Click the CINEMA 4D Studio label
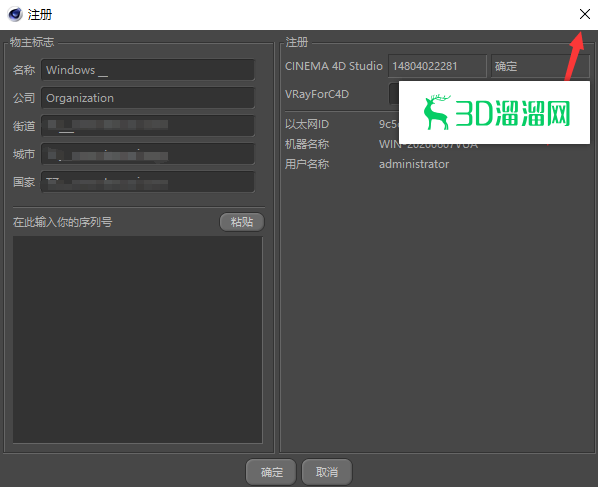Viewport: 598px width, 487px height. pyautogui.click(x=334, y=66)
